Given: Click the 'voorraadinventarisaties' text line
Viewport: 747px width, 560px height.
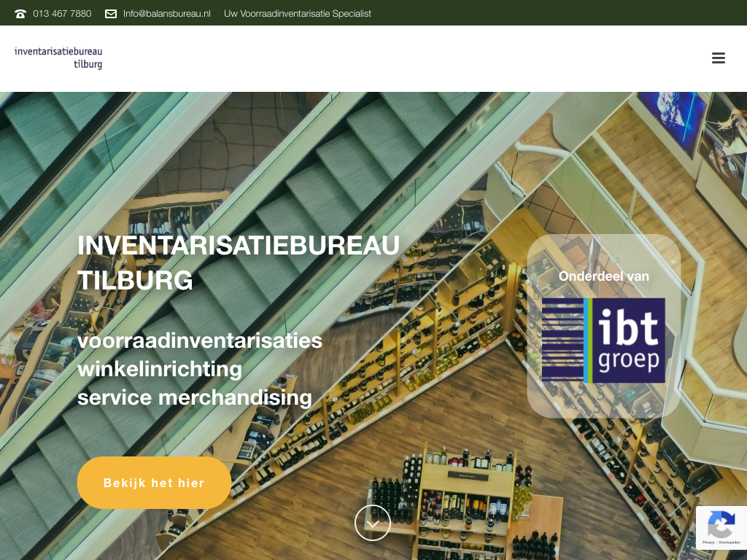Looking at the screenshot, I should tap(200, 341).
